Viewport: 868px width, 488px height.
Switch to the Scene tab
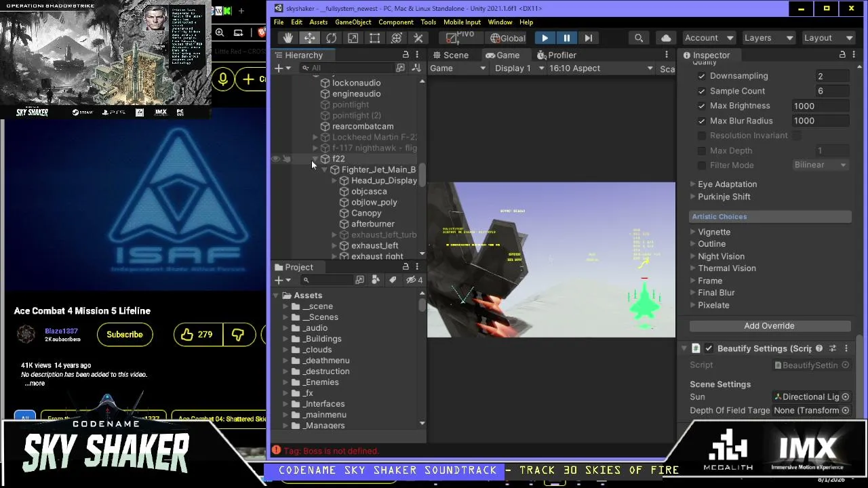pos(450,56)
